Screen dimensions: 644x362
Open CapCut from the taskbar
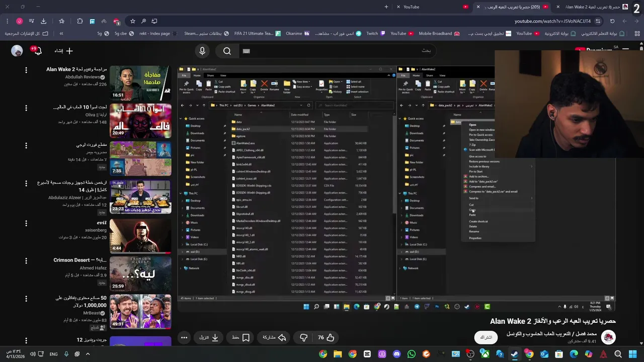click(x=367, y=354)
